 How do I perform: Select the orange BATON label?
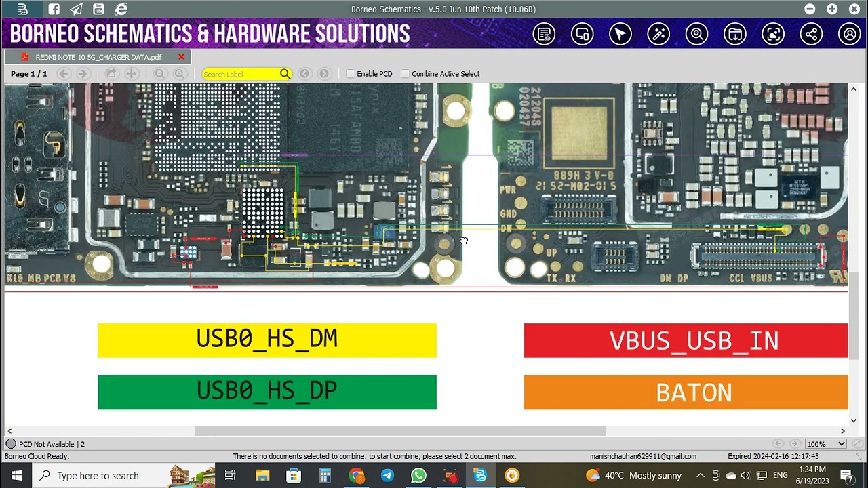[686, 392]
